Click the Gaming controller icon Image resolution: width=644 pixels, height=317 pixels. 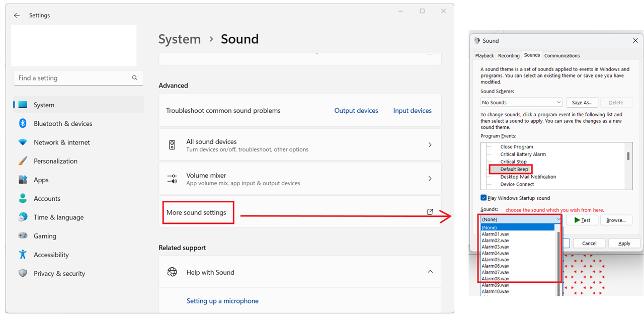pos(23,235)
